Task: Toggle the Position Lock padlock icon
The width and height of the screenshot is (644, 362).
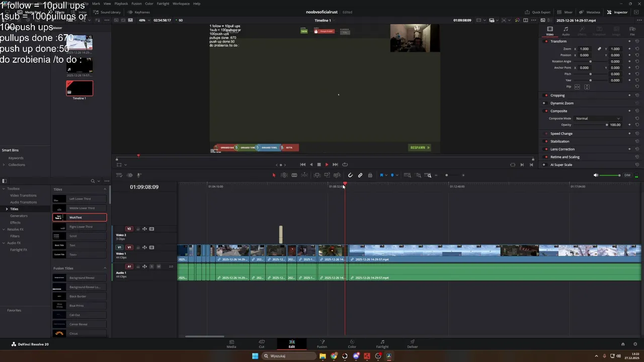Action: coord(370,175)
